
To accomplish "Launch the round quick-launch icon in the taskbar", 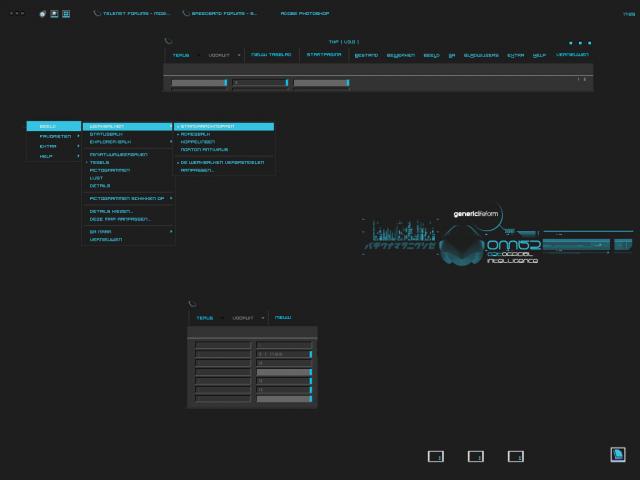I will pos(42,14).
